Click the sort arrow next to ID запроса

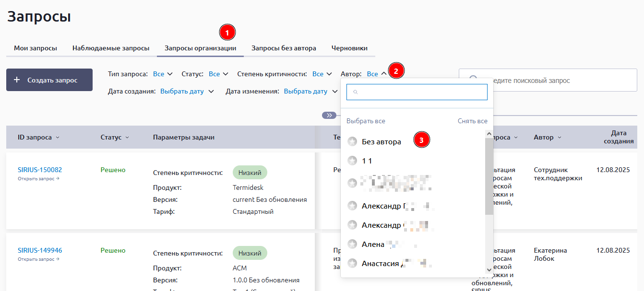click(x=58, y=138)
